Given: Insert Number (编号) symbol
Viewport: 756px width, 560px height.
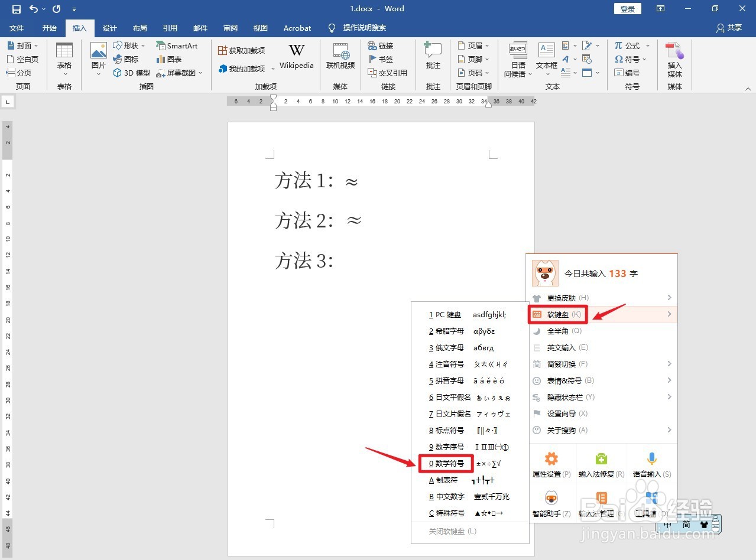Looking at the screenshot, I should click(627, 73).
